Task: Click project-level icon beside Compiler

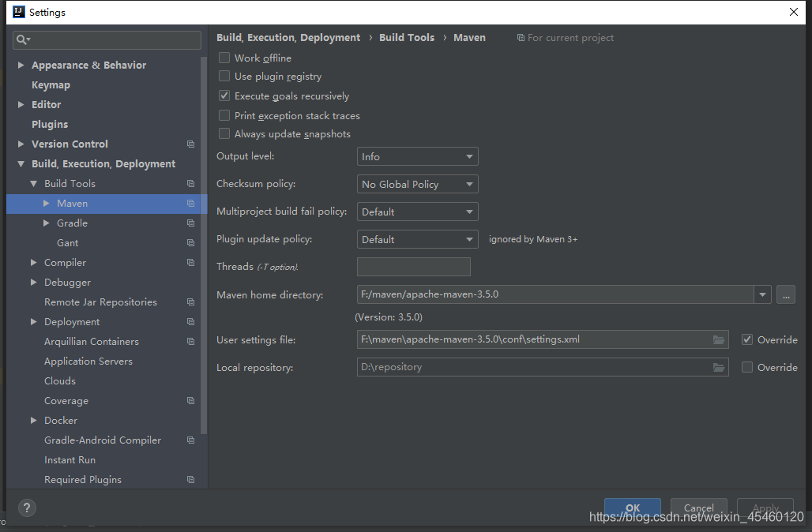Action: pos(190,262)
